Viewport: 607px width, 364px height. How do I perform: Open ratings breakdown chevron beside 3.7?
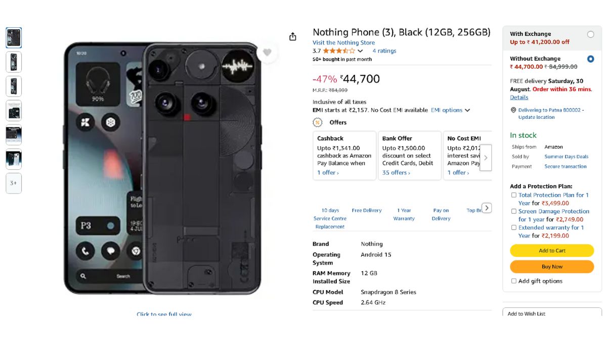[360, 51]
